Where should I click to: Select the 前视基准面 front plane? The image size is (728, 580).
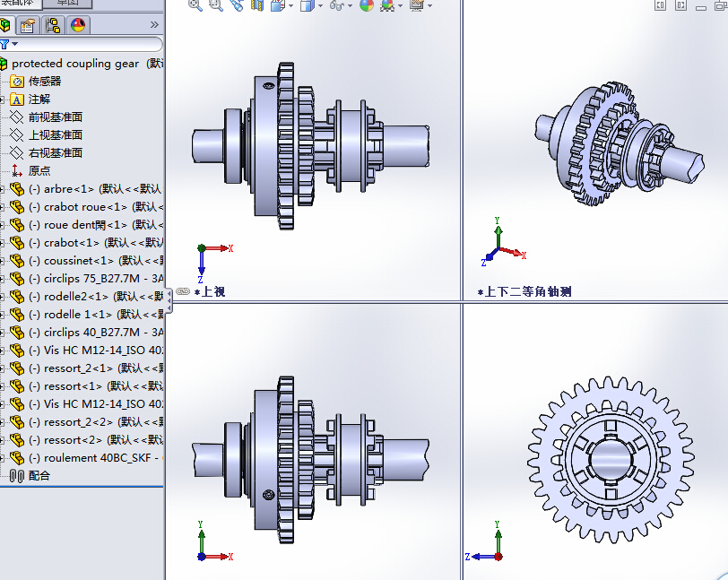(x=56, y=117)
